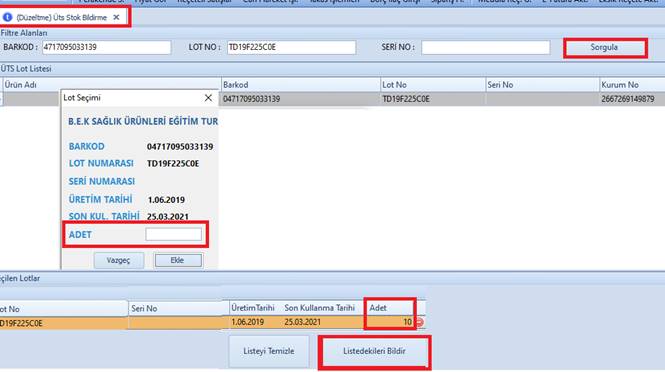Screen dimensions: 665x372
Task: Select the lot cell TD19F225C0E in lot list
Action: [433, 99]
